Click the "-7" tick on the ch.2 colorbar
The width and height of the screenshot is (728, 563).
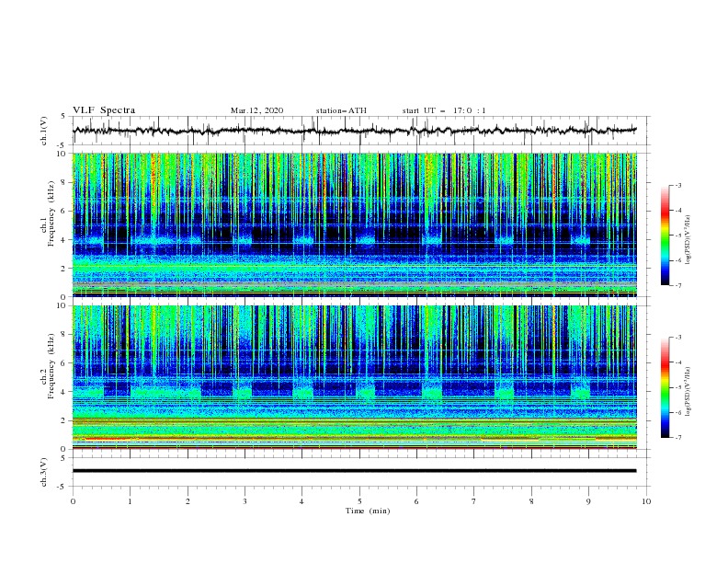(x=677, y=437)
